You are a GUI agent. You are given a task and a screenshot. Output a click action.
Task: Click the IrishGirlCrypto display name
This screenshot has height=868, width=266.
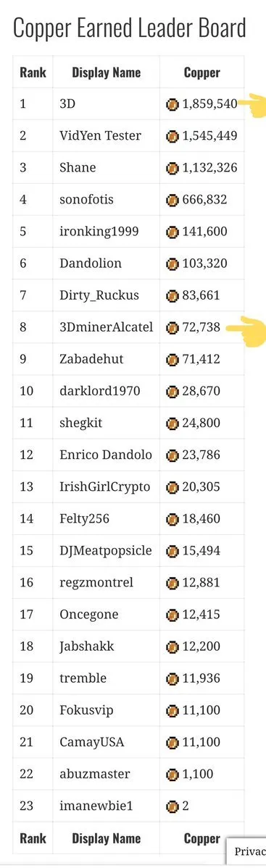point(105,487)
